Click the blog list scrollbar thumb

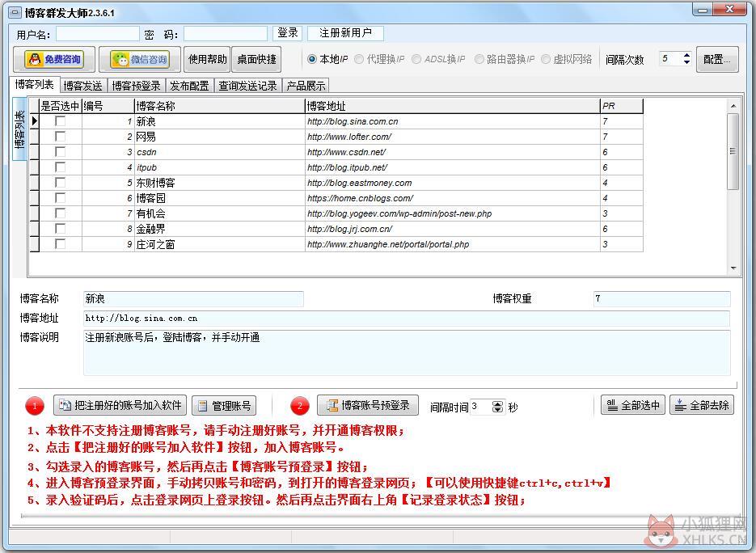733,151
